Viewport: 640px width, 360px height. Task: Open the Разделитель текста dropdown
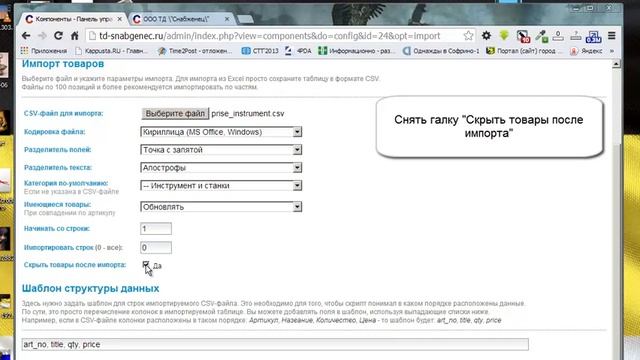pos(221,168)
